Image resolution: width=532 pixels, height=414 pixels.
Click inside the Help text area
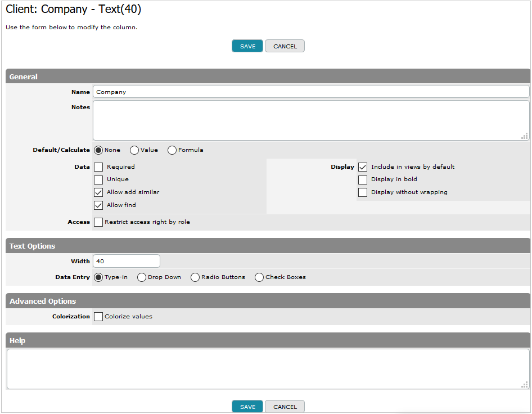tap(268, 369)
